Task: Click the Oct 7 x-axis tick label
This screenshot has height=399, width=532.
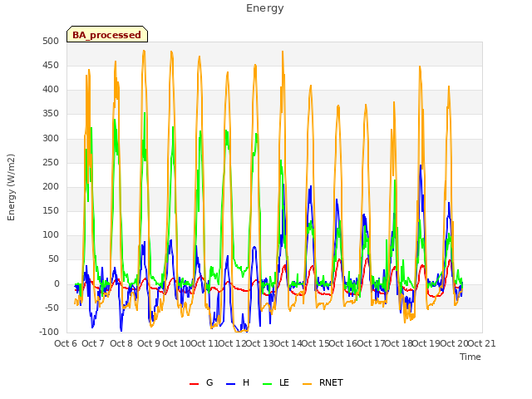Action: click(x=93, y=343)
